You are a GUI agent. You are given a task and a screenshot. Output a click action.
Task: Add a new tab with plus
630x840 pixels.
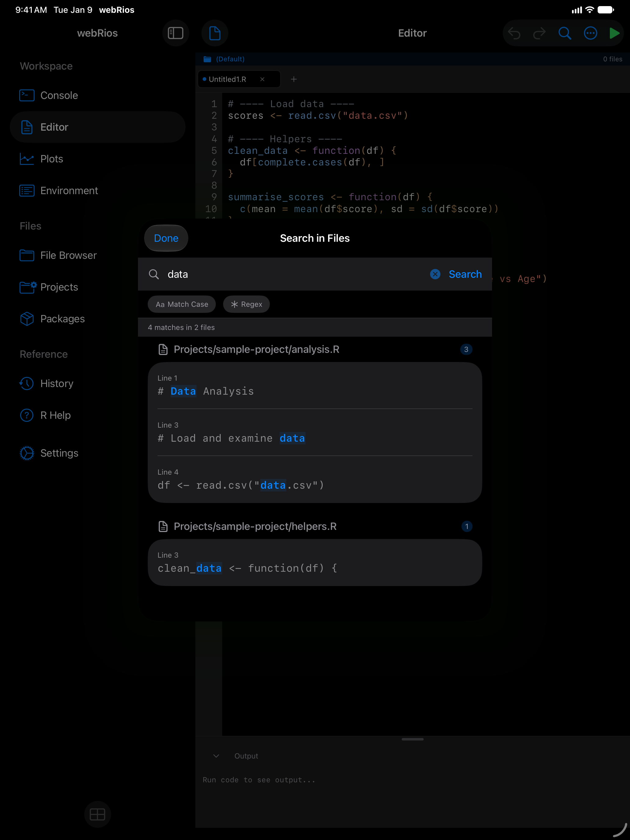point(294,79)
